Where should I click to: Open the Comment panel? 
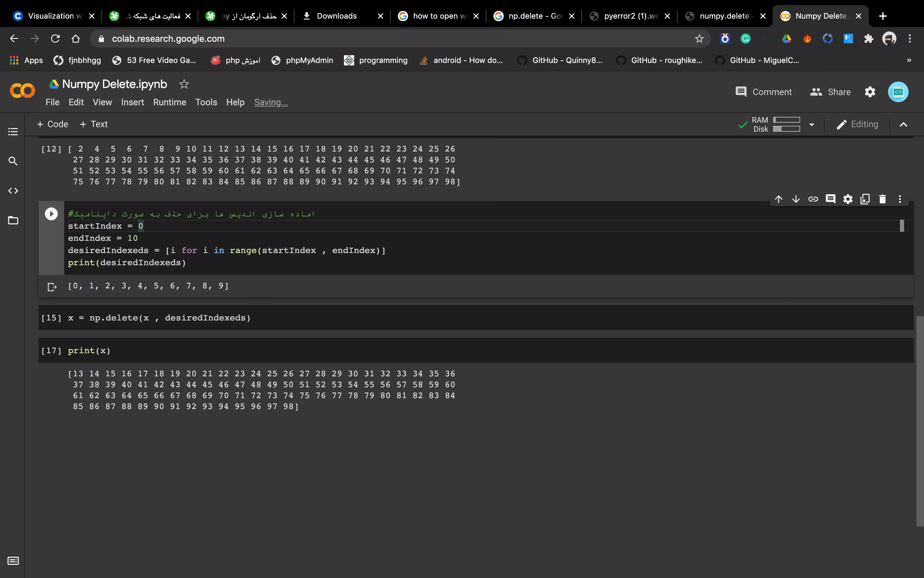point(764,92)
